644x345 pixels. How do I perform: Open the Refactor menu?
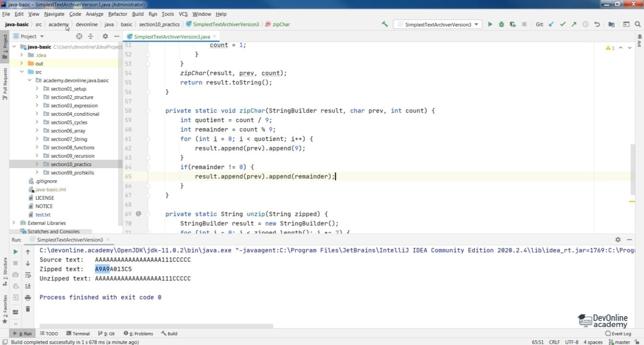[x=117, y=14]
